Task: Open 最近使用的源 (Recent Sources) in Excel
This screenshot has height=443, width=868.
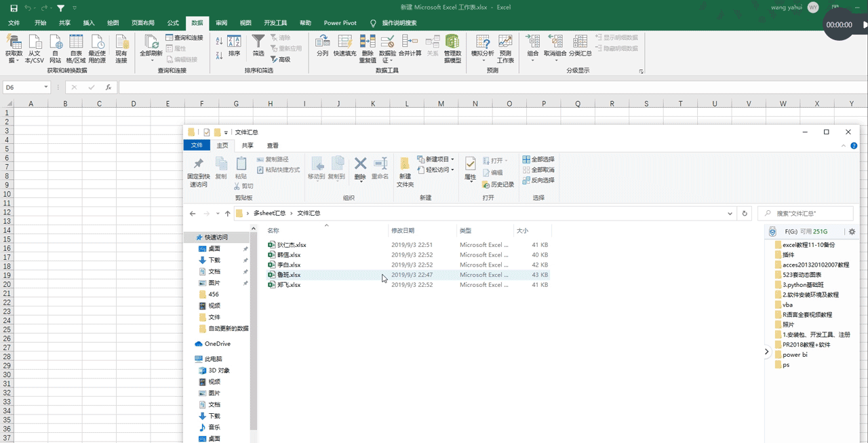Action: pyautogui.click(x=97, y=49)
